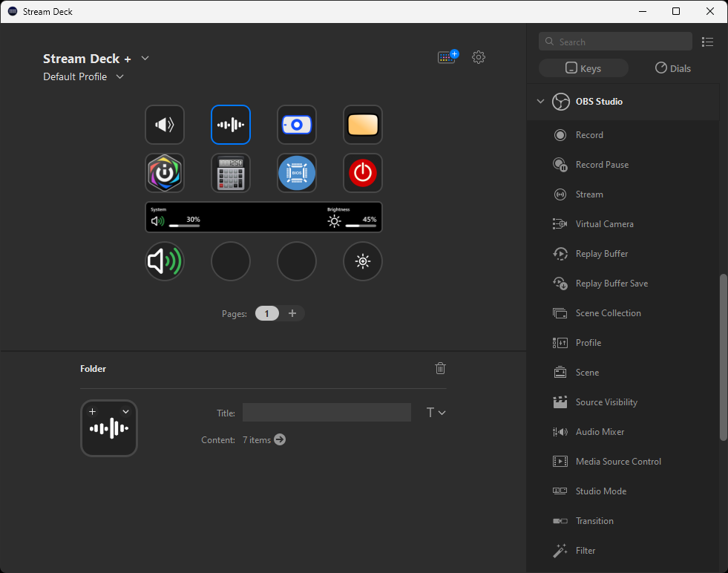Click the speaker volume key in top row
This screenshot has width=728, height=573.
165,125
